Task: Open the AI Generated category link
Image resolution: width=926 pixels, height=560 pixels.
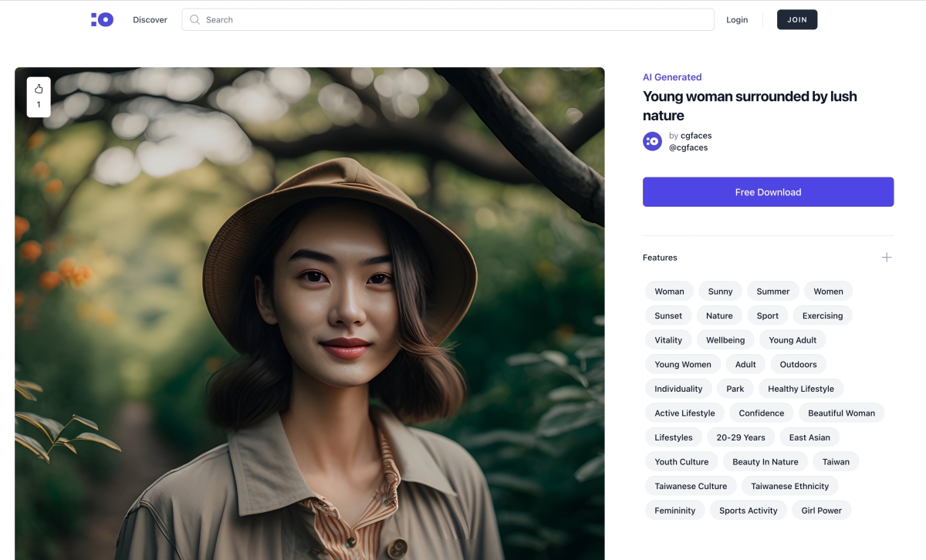Action: click(672, 77)
